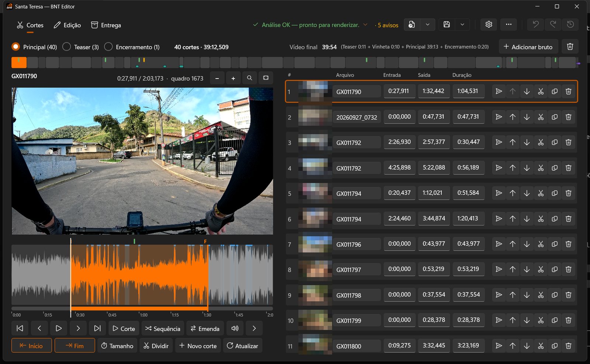Zoom in waveform with plus button
Screen dimensions: 590x364
tap(233, 78)
